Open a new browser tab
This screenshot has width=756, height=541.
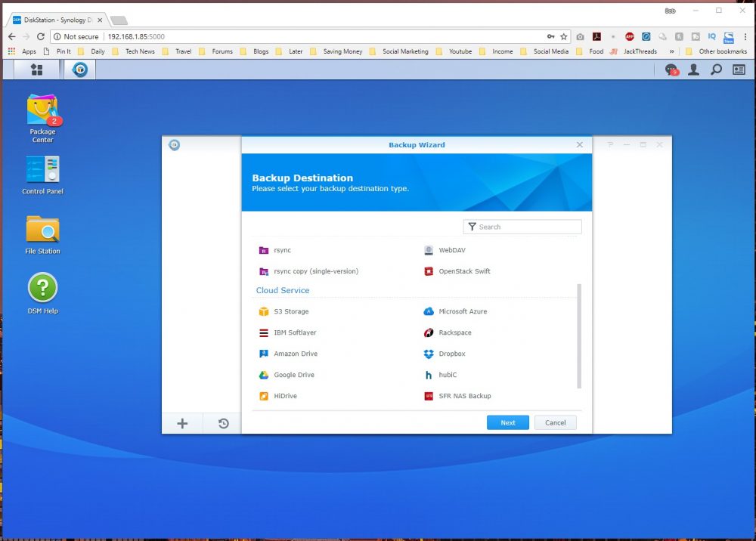click(119, 20)
